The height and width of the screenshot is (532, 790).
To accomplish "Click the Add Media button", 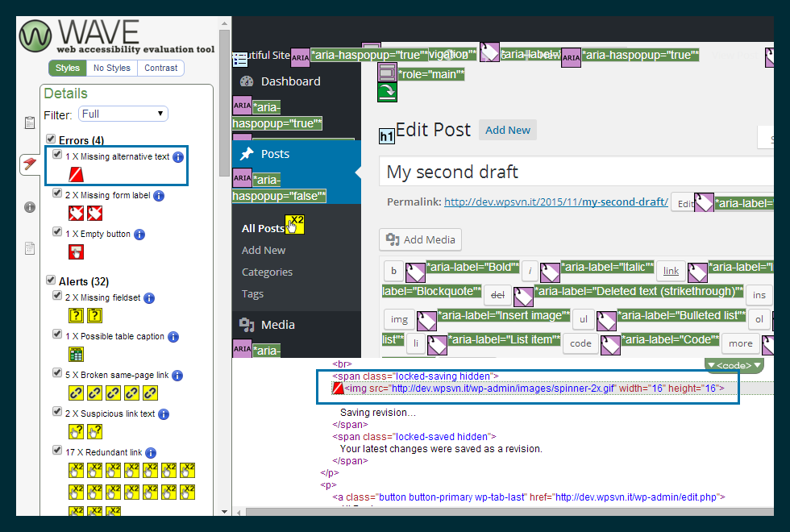I will pyautogui.click(x=420, y=240).
